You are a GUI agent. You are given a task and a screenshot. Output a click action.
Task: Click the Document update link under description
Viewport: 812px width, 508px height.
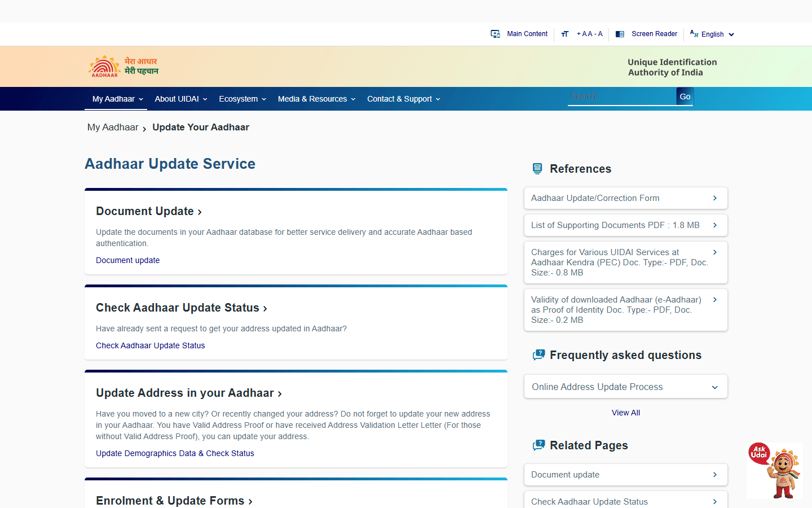click(127, 260)
